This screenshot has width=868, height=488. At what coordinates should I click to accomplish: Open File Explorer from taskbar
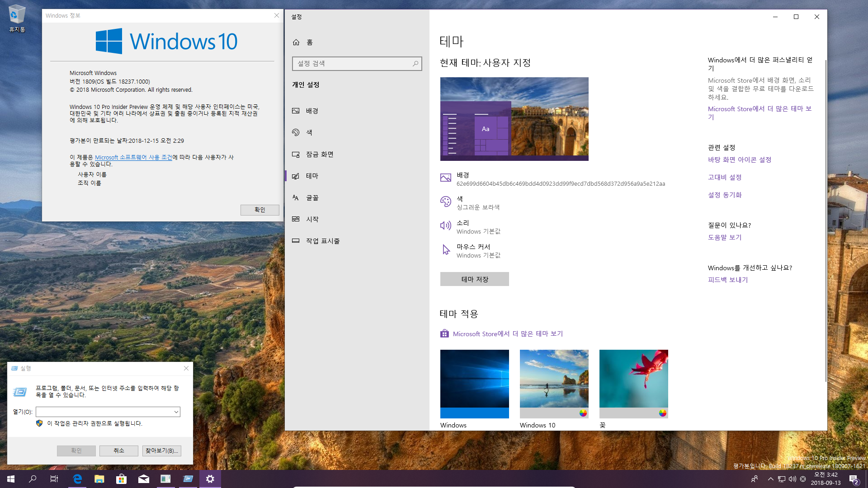tap(99, 479)
